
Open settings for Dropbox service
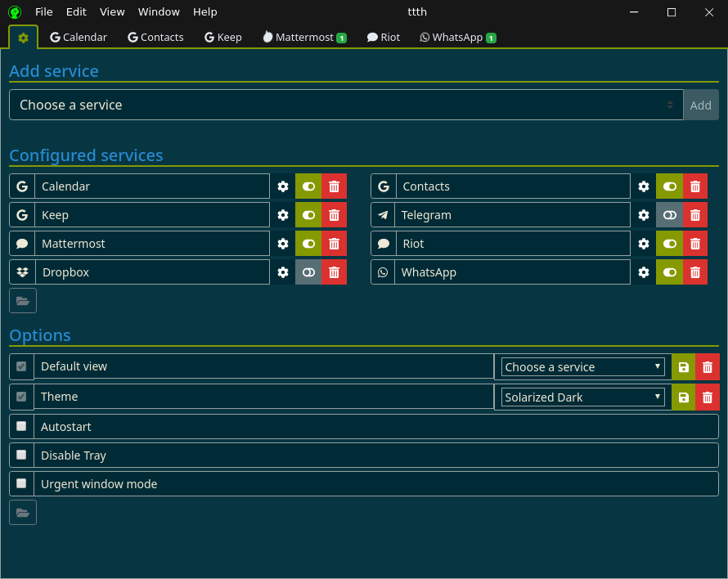click(x=283, y=272)
